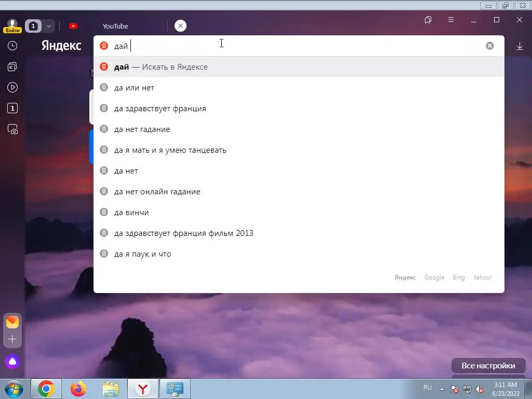532x399 pixels.
Task: Click the Яндекс logo
Action: coord(61,46)
